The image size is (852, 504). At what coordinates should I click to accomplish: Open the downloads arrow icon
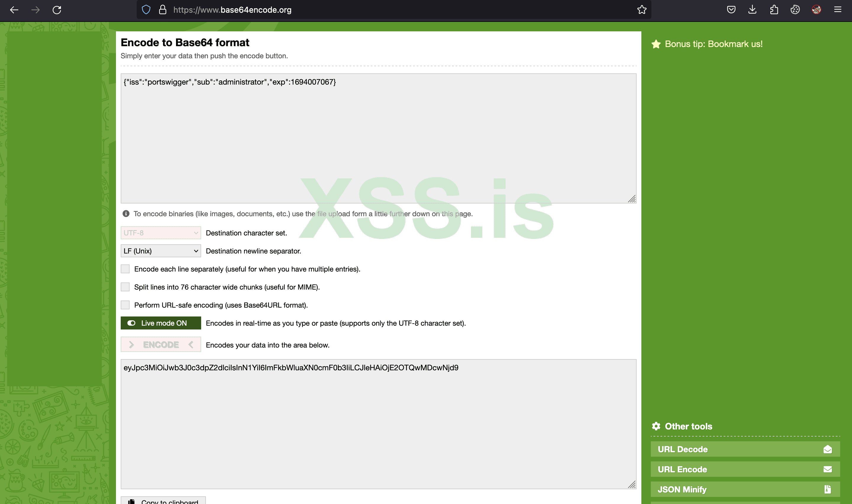point(752,10)
